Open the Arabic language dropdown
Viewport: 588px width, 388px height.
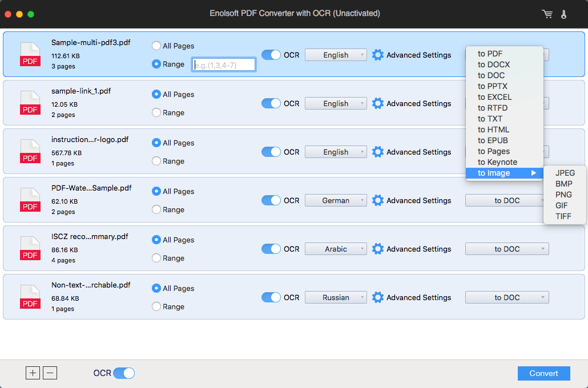point(336,249)
